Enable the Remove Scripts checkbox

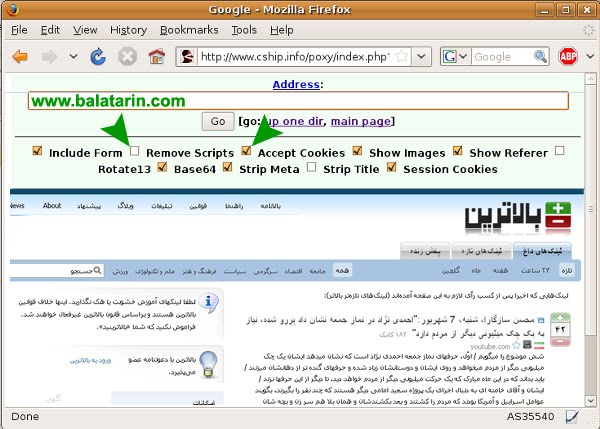[134, 151]
